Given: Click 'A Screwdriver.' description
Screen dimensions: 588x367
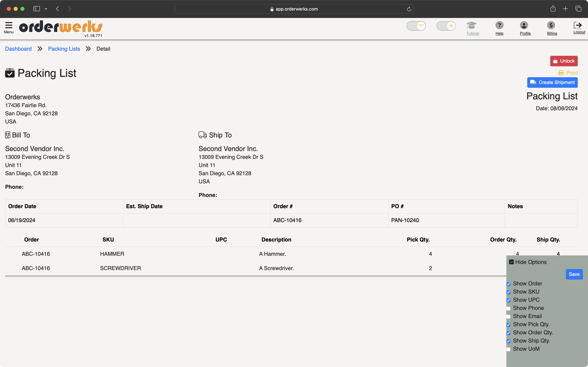Looking at the screenshot, I should click(x=276, y=268).
